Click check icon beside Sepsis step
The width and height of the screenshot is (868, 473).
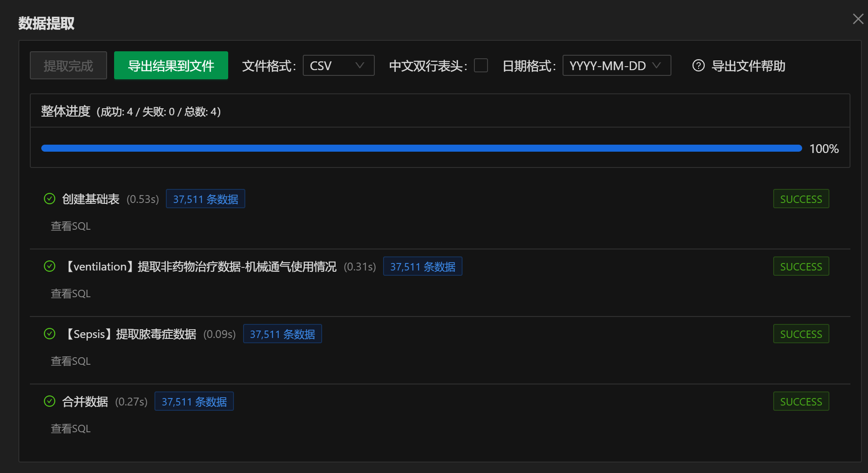point(50,334)
